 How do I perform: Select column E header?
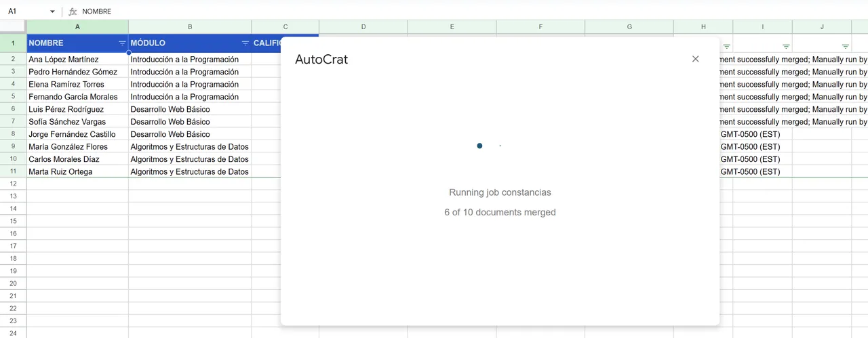pos(452,26)
